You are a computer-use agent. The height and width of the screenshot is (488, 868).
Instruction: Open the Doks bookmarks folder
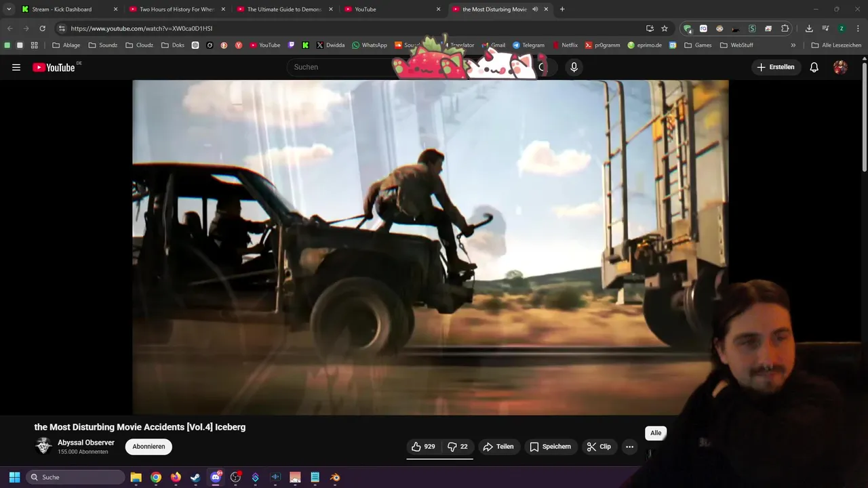173,45
